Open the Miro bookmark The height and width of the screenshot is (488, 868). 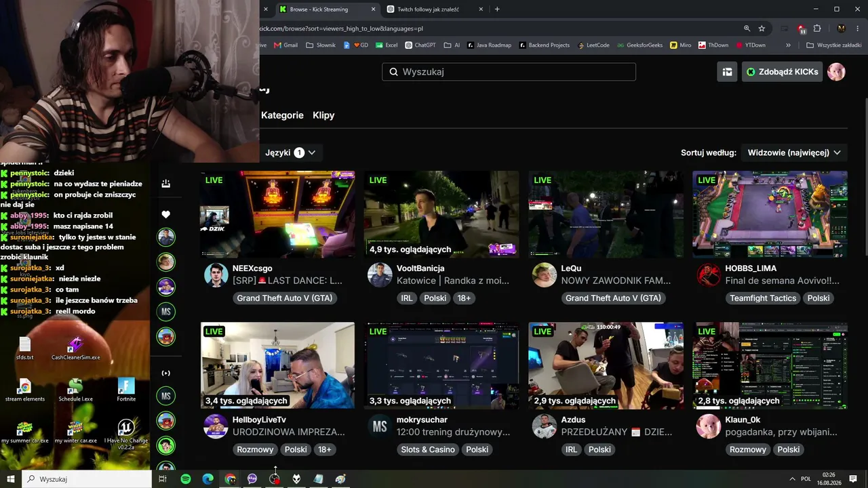tap(681, 45)
